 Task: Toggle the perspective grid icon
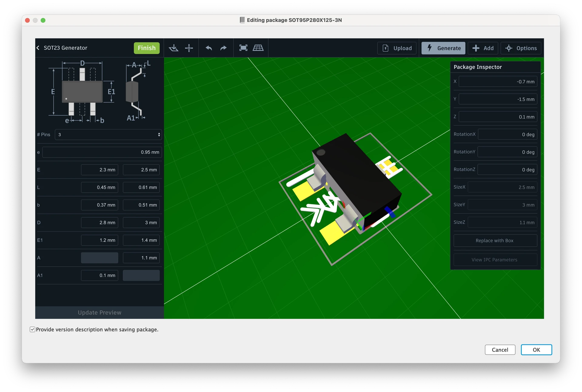coord(258,48)
